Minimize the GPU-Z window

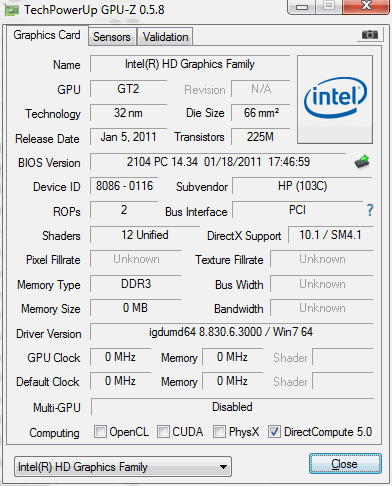click(x=302, y=7)
